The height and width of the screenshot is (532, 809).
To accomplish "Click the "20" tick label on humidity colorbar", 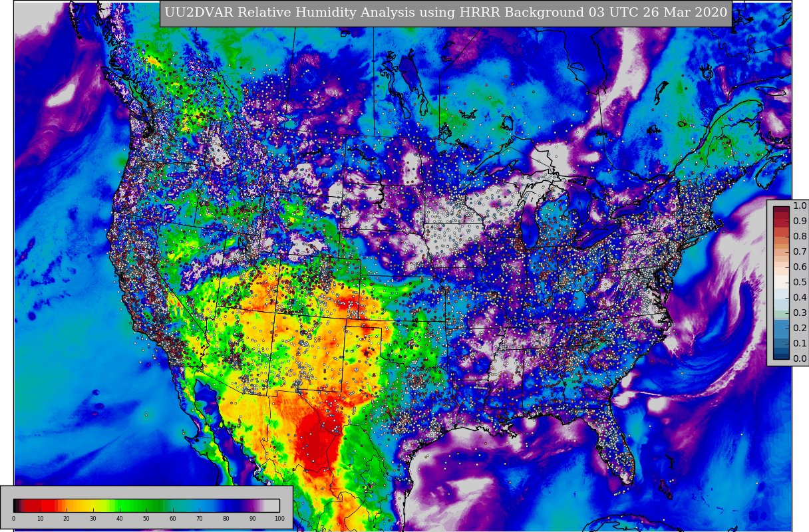I will coord(67,519).
